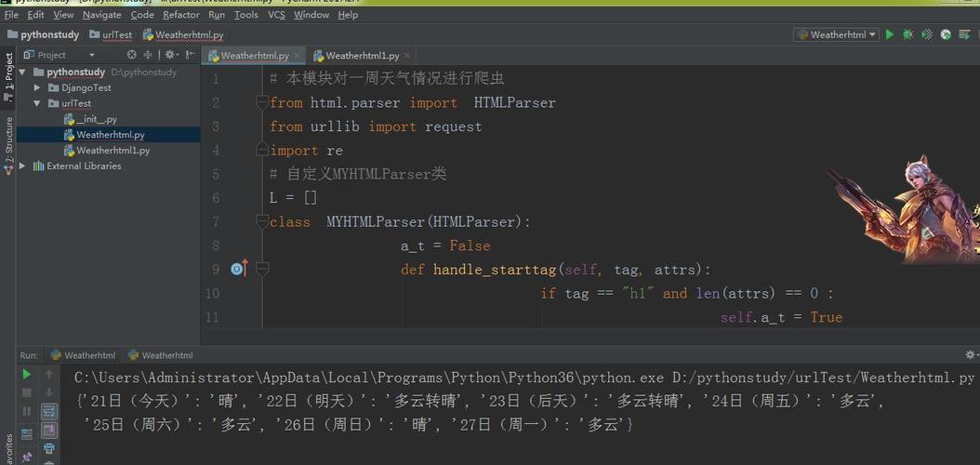980x465 pixels.
Task: Open the Edit menu
Action: click(x=35, y=14)
